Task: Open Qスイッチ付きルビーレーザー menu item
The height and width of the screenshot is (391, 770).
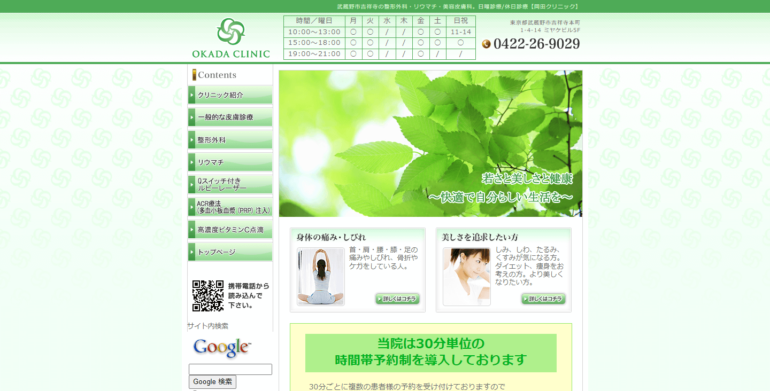Action: click(230, 184)
